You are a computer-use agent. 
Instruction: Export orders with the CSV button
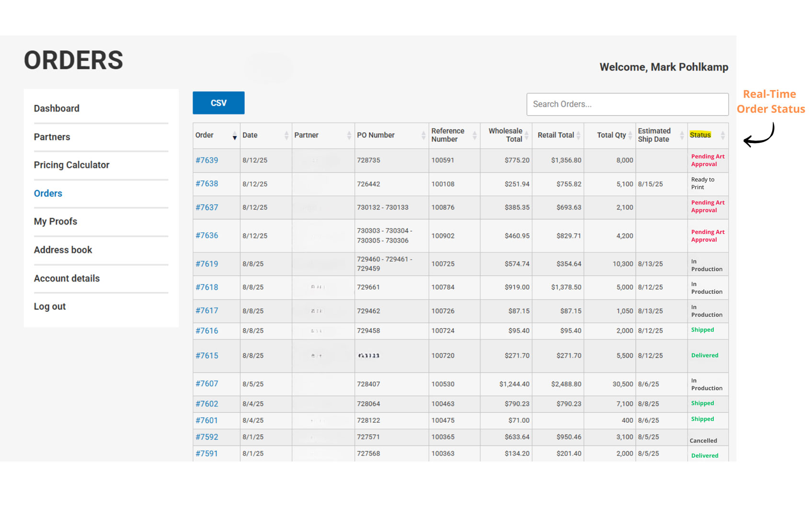[218, 103]
